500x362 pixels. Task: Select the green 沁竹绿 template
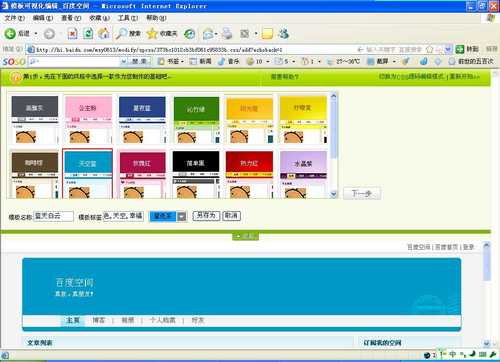pyautogui.click(x=196, y=120)
